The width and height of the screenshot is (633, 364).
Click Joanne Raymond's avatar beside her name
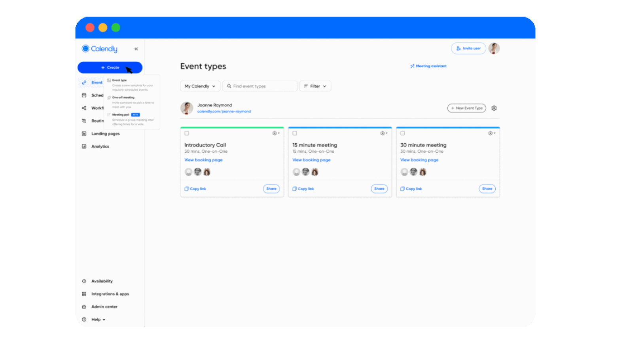pos(187,108)
